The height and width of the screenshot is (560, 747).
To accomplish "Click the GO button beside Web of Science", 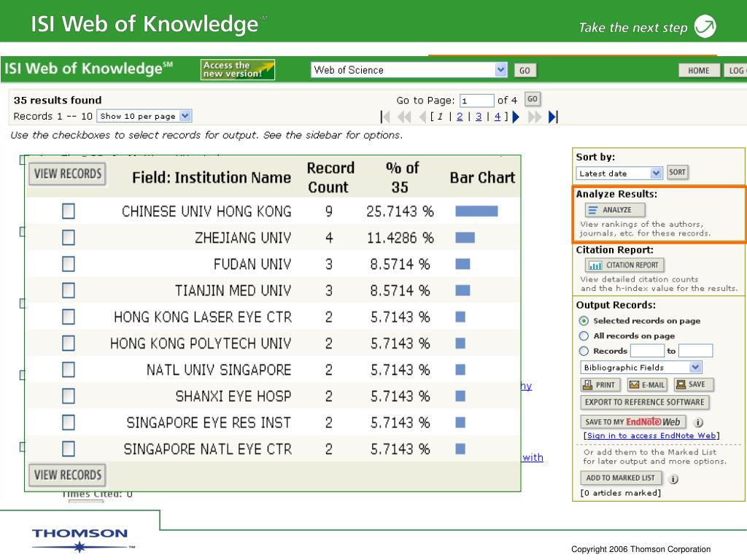I will [525, 71].
